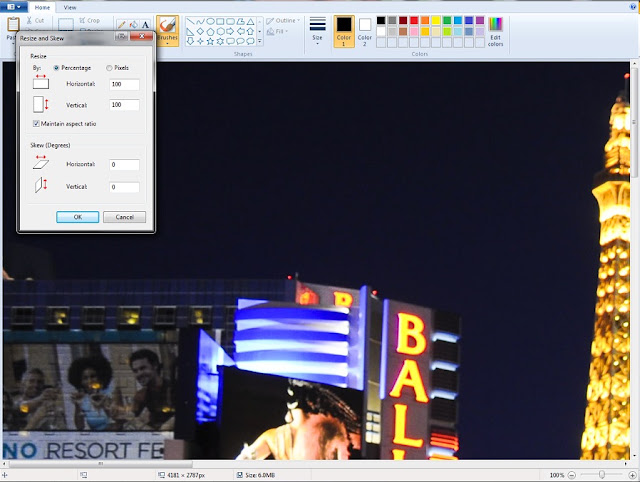Select the Text tool
Screen dimensions: 640x482
[145, 25]
